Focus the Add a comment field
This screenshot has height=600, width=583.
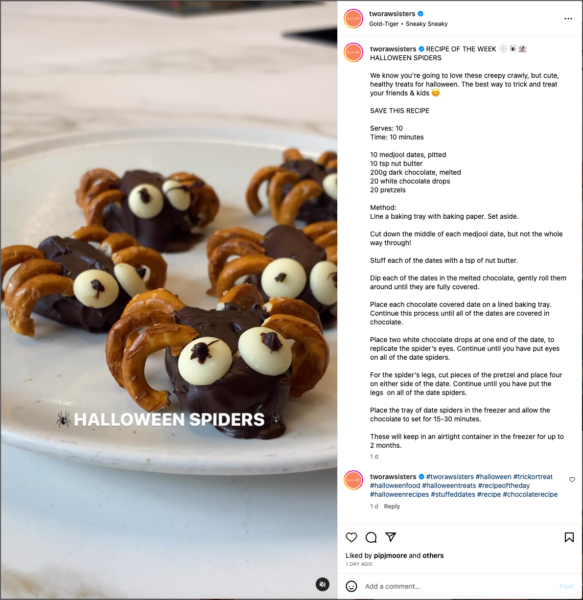(459, 586)
